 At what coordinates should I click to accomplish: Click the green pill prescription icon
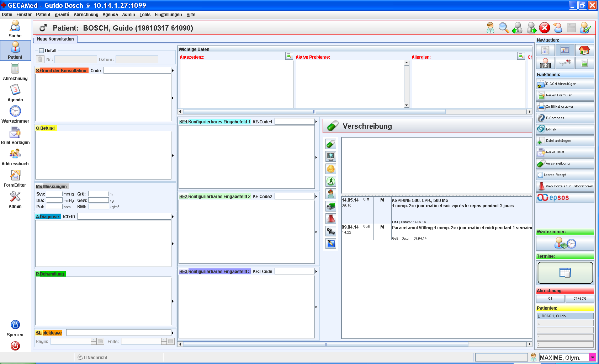tap(331, 144)
